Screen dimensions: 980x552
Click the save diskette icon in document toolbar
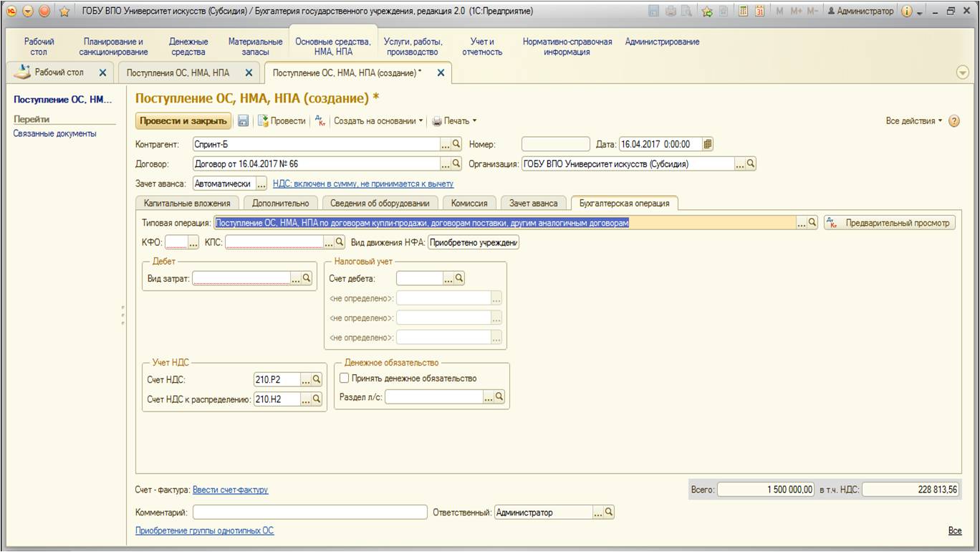(244, 121)
